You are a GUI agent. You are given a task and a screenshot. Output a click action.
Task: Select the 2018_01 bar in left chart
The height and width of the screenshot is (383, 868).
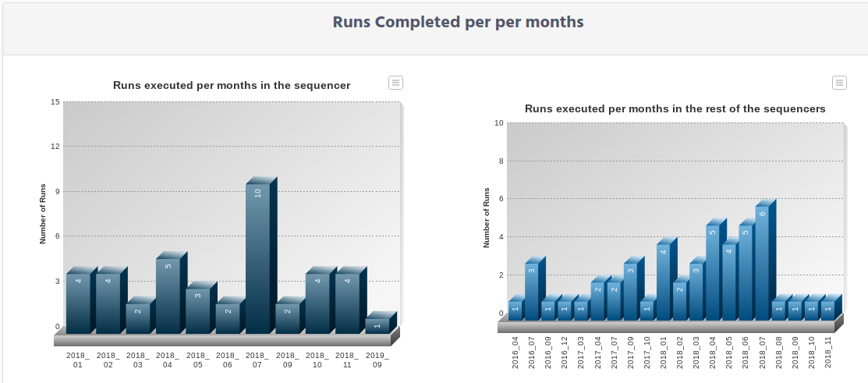[x=79, y=303]
